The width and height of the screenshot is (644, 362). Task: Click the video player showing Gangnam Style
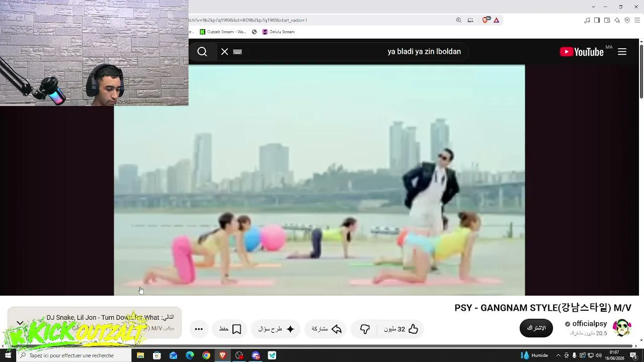[x=319, y=180]
